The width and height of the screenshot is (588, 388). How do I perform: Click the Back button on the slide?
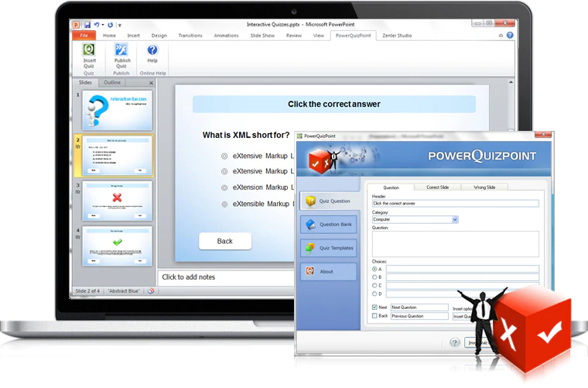[225, 242]
